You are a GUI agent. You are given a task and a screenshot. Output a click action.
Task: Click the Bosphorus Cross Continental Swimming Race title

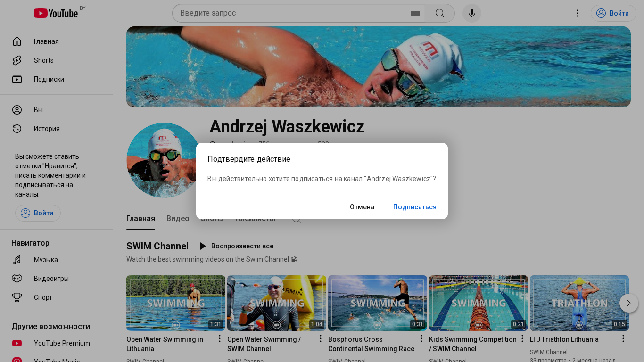[371, 344]
